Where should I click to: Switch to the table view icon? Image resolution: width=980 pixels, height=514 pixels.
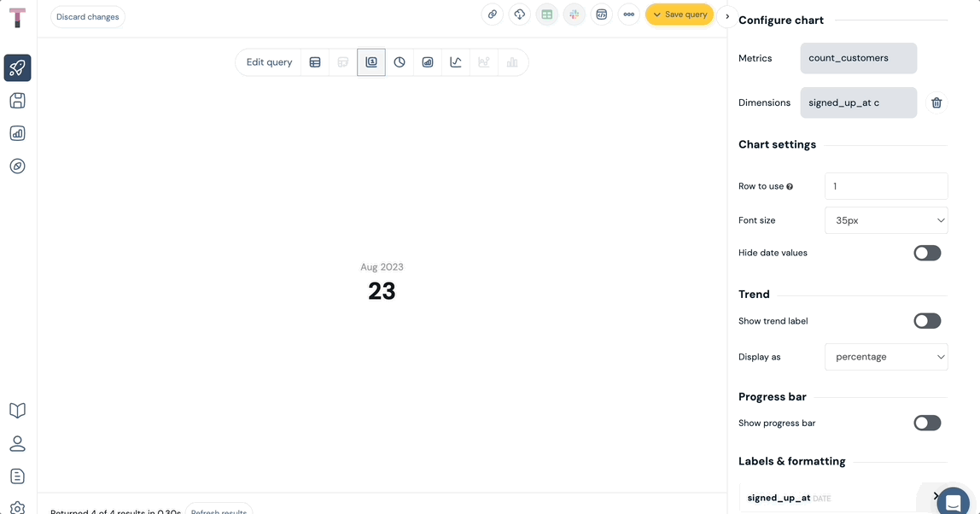tap(315, 62)
